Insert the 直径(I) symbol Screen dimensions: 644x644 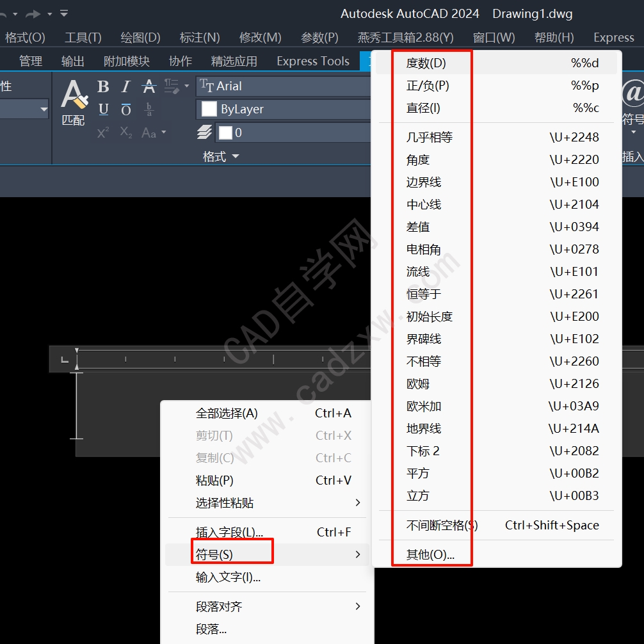[496, 108]
